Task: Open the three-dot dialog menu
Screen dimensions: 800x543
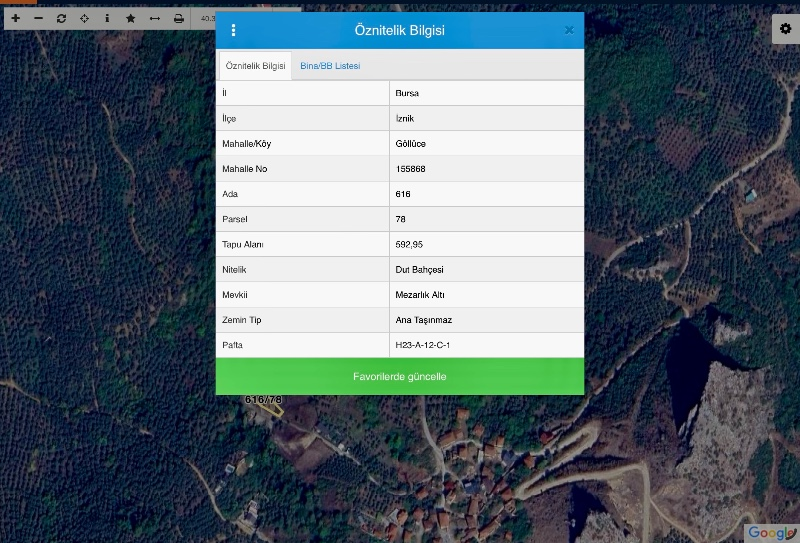Action: click(234, 30)
